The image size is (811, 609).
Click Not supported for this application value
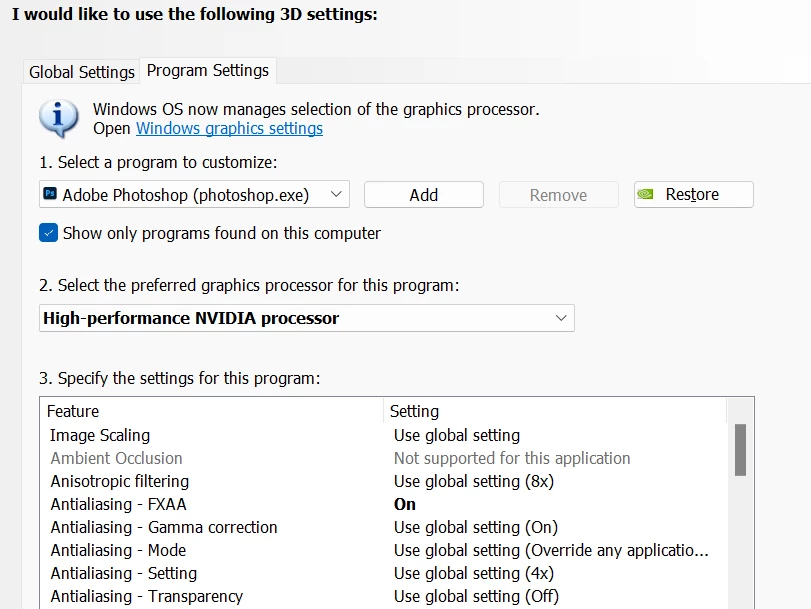click(512, 458)
